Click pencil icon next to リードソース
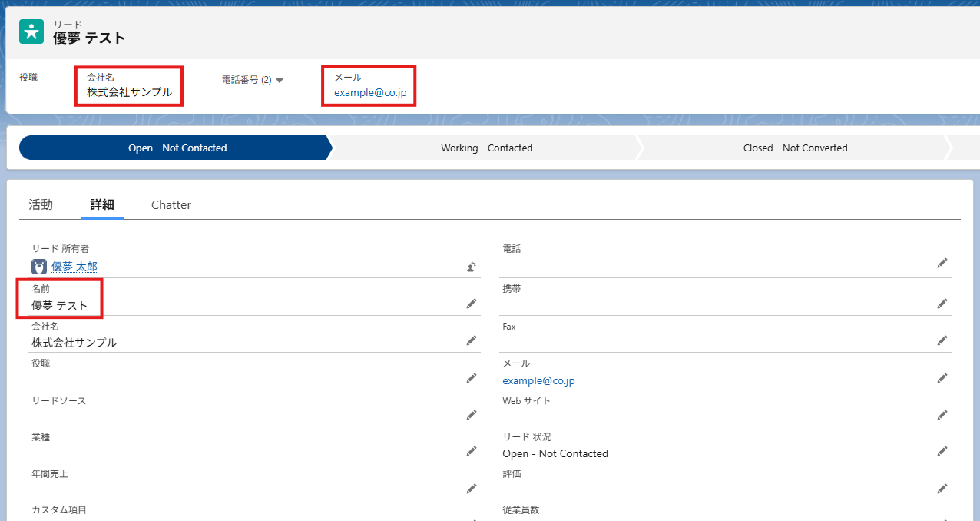Viewport: 980px width, 521px height. (472, 415)
